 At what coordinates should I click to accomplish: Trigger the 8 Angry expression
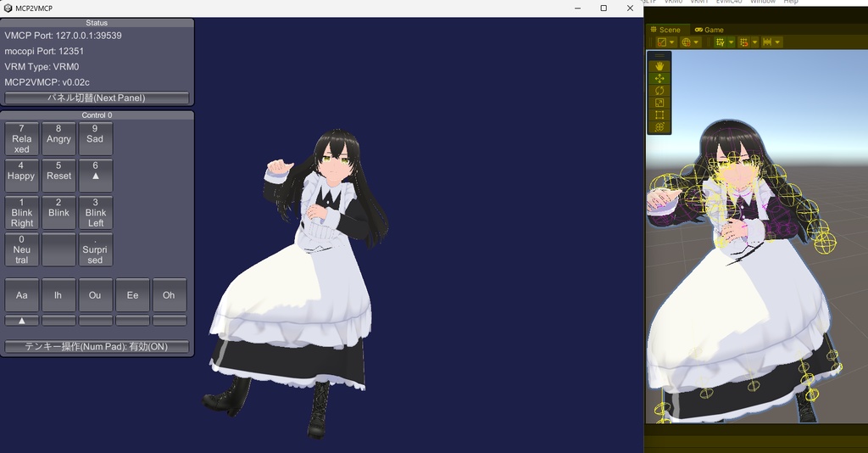[x=58, y=138]
